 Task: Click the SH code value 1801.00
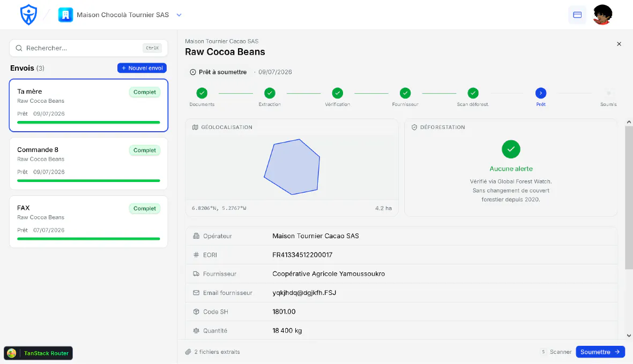[284, 312]
